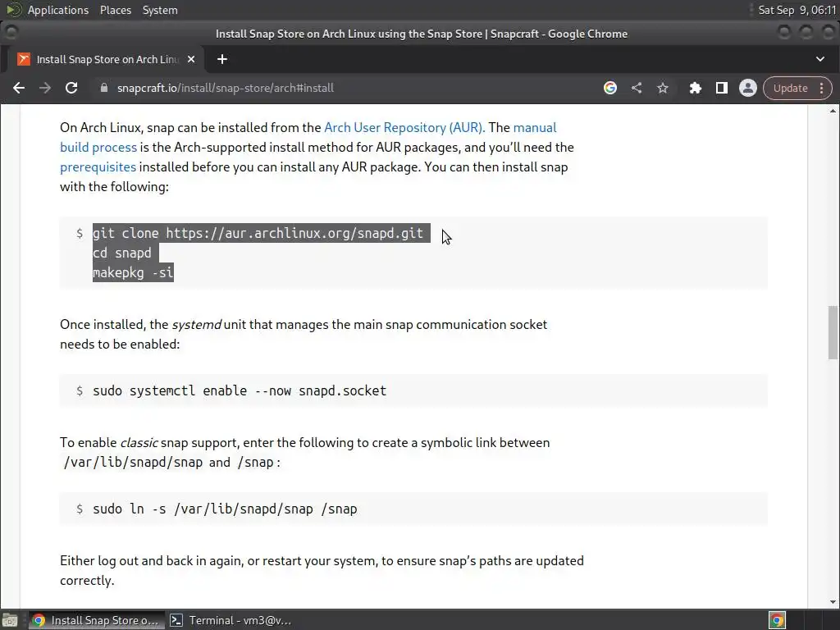Viewport: 840px width, 630px height.
Task: Click the 'cd snapd' command text
Action: [x=122, y=253]
